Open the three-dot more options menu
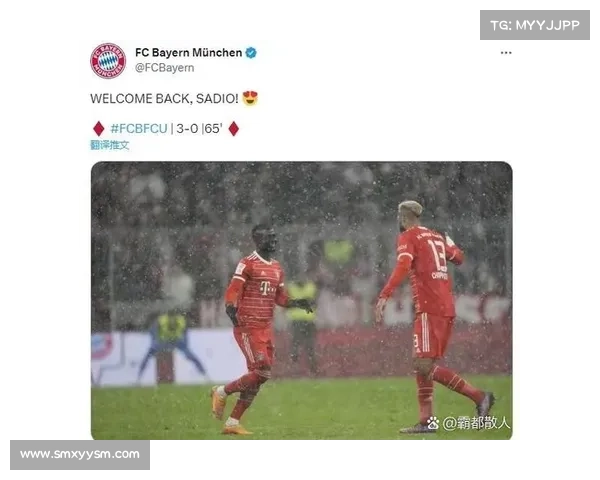This screenshot has height=480, width=600. (506, 53)
